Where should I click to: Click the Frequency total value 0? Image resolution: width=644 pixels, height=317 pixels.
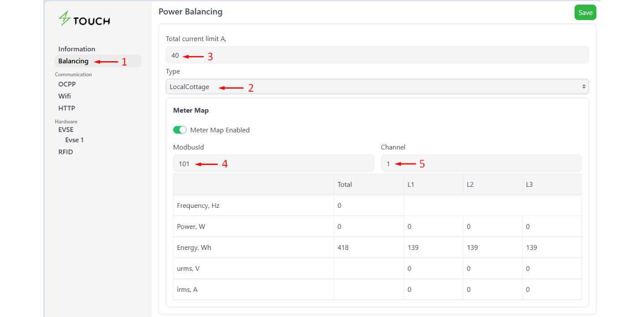click(339, 206)
